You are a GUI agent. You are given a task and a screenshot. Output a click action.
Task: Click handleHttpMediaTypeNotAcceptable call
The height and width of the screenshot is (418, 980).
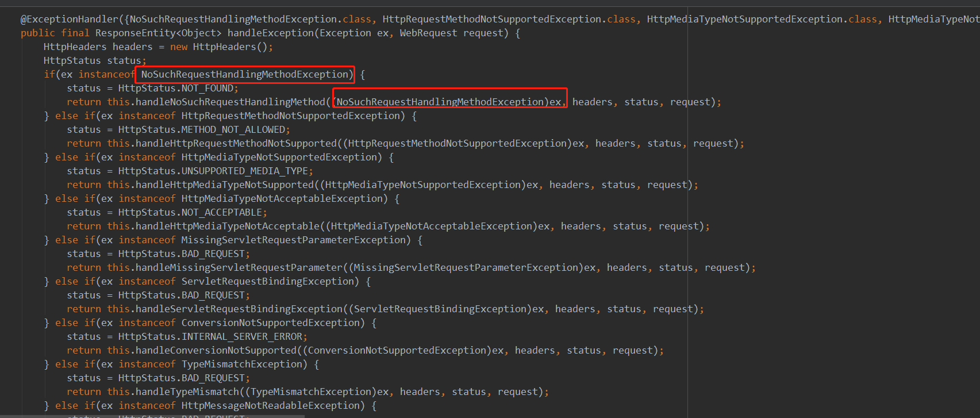pyautogui.click(x=227, y=226)
